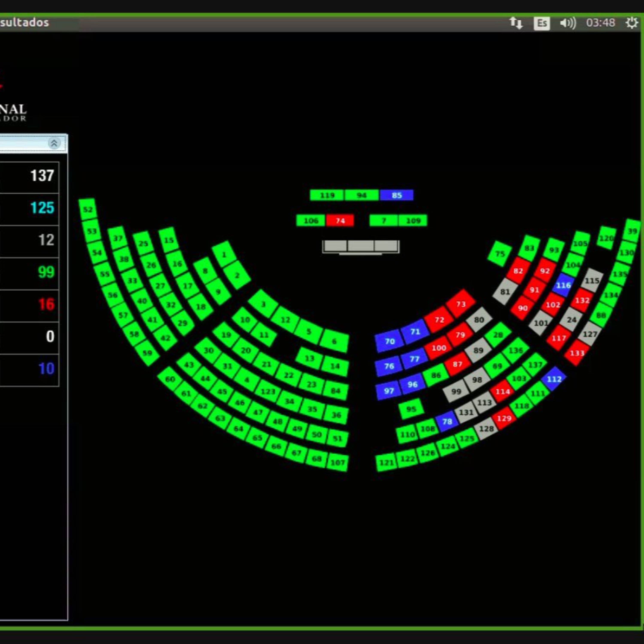Click the 03:48 clock in top bar
This screenshot has height=644, width=644.
(600, 23)
